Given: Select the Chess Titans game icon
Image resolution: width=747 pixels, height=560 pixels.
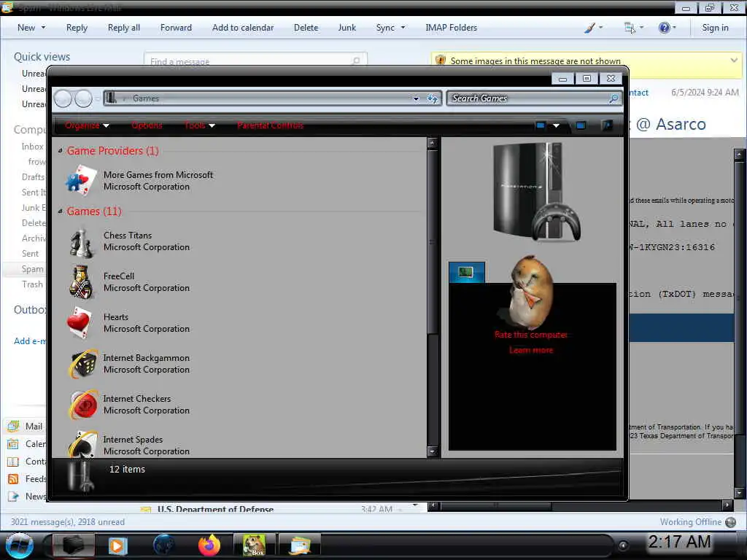Looking at the screenshot, I should pos(81,242).
